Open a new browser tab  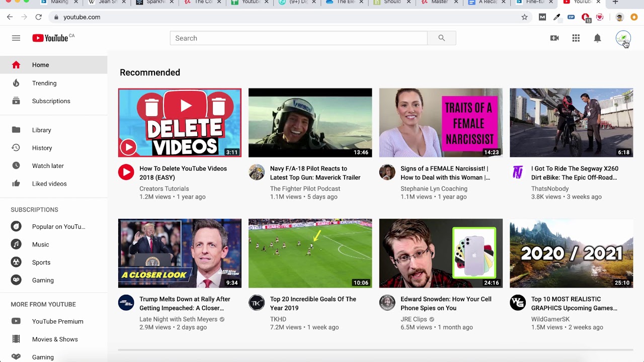click(615, 3)
